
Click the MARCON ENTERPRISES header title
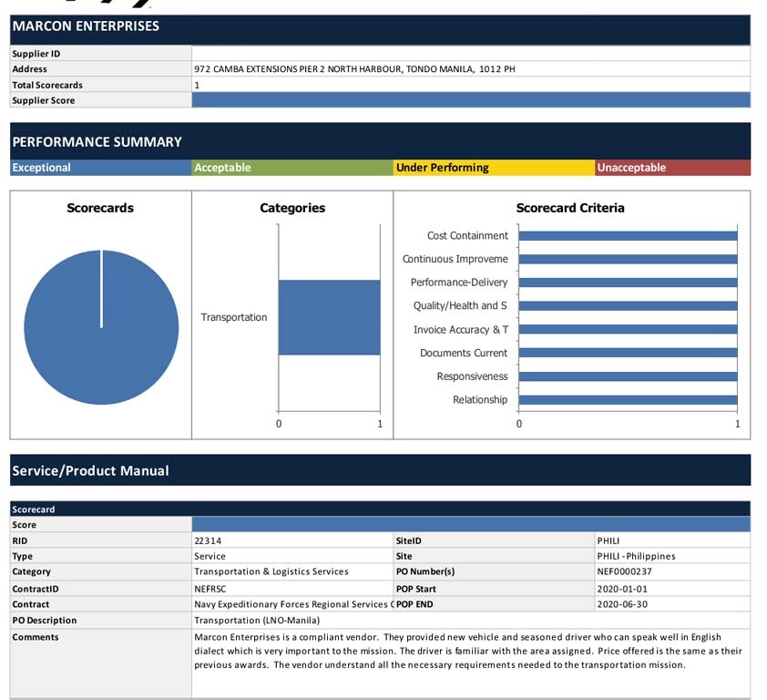[86, 26]
